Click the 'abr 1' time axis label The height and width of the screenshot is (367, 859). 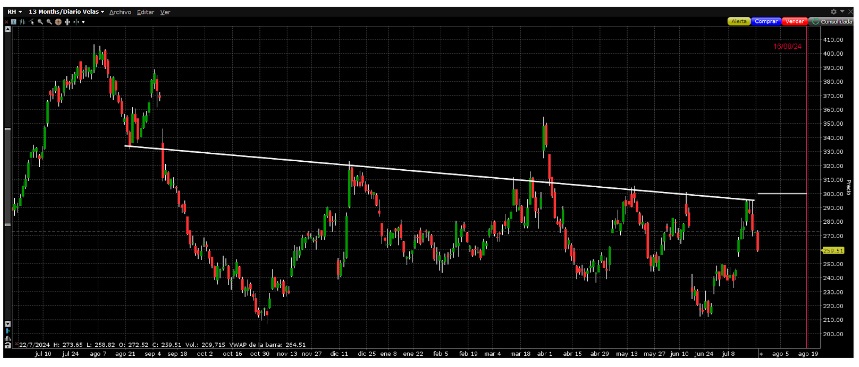(546, 354)
